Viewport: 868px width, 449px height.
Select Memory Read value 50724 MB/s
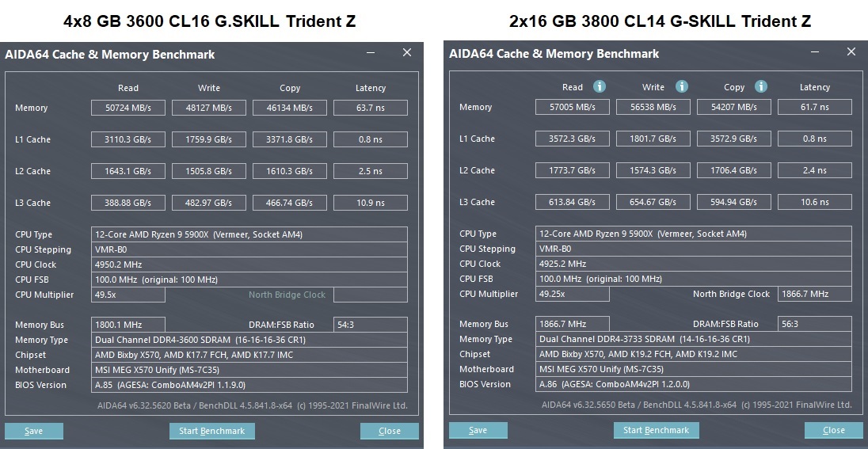(x=128, y=108)
